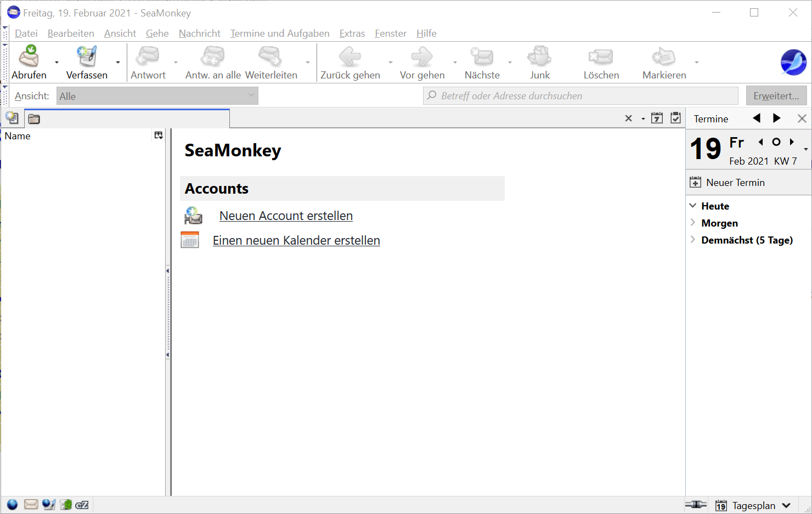Image resolution: width=812 pixels, height=514 pixels.
Task: Click the folder tab icon
Action: 34,119
